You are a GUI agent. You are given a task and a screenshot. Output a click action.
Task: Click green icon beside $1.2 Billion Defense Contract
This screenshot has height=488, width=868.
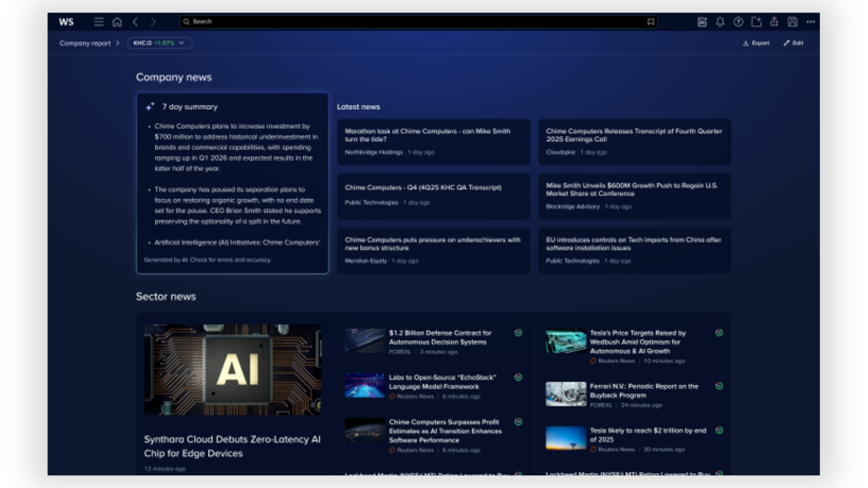(518, 333)
